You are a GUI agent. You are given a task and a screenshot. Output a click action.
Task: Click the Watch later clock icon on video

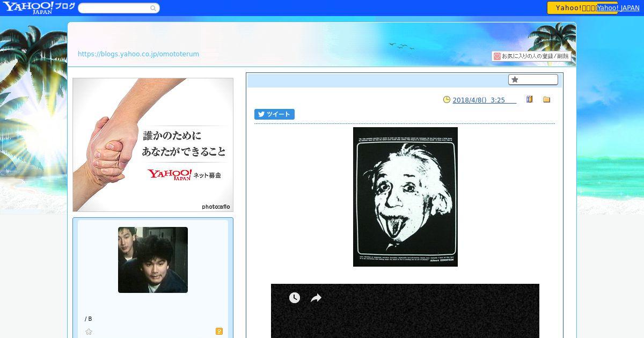coord(295,298)
